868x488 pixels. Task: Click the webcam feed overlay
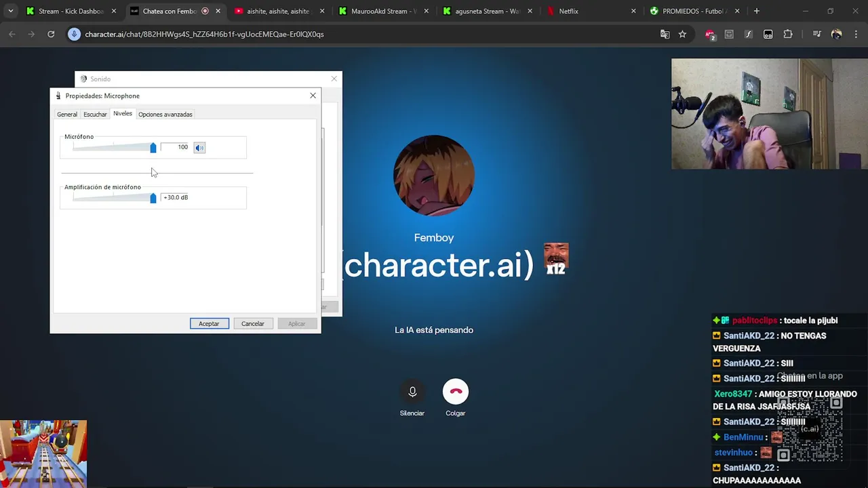pos(770,114)
